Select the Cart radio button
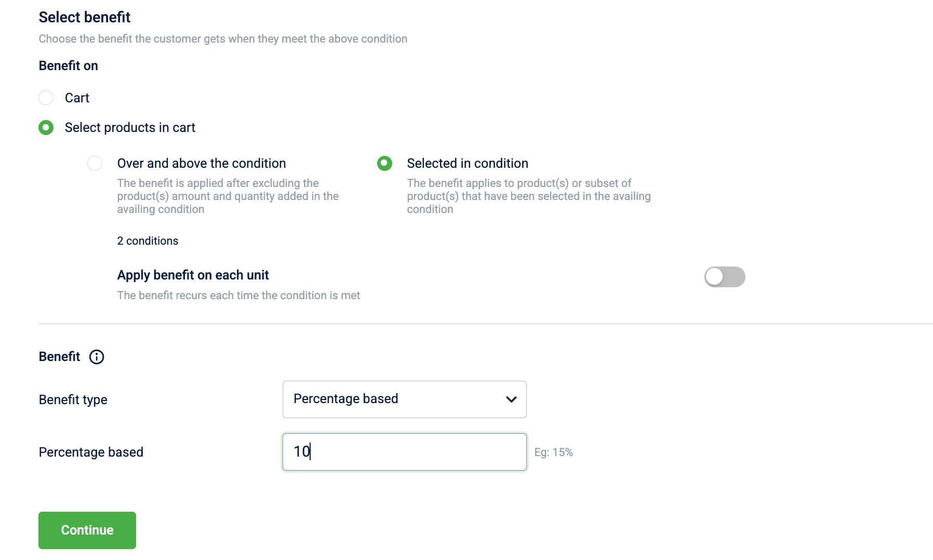 point(46,98)
